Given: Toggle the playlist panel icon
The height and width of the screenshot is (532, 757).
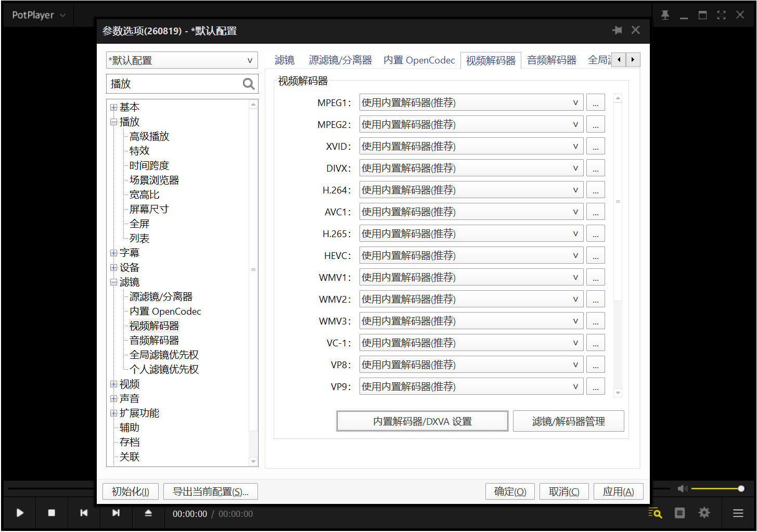Looking at the screenshot, I should [679, 513].
